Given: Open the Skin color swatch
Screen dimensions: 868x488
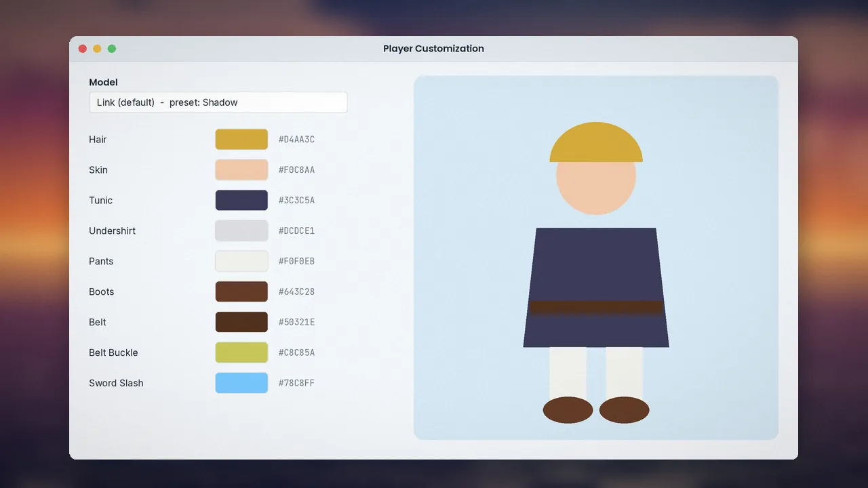Looking at the screenshot, I should tap(241, 170).
